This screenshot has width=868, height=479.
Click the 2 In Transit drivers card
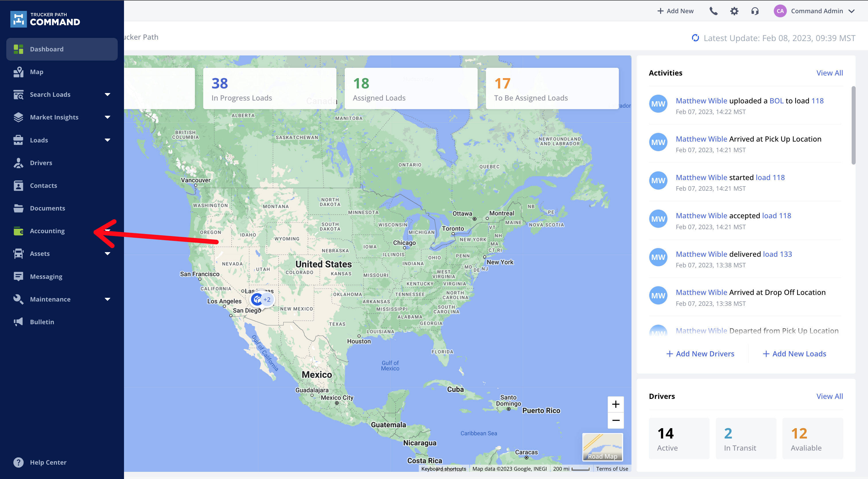tap(746, 438)
